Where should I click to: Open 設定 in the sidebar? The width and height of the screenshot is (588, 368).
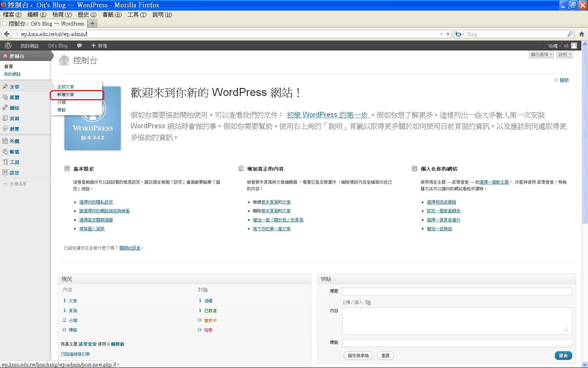[x=25, y=172]
